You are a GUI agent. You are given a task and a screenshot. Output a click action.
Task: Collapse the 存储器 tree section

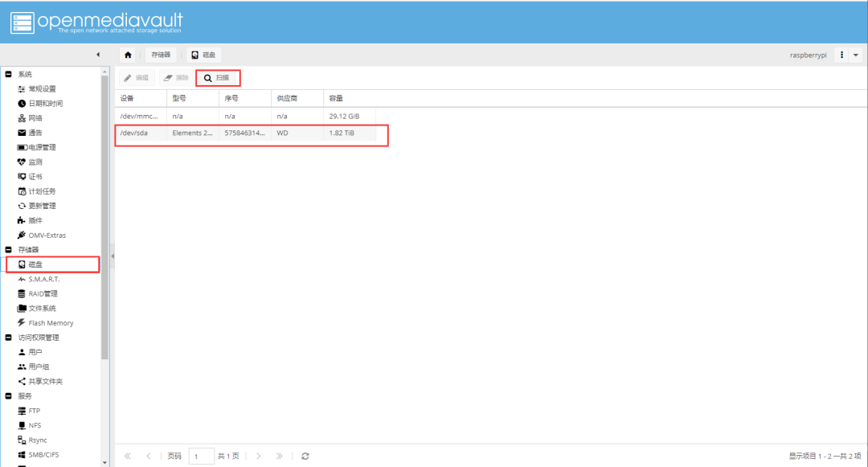(x=8, y=249)
